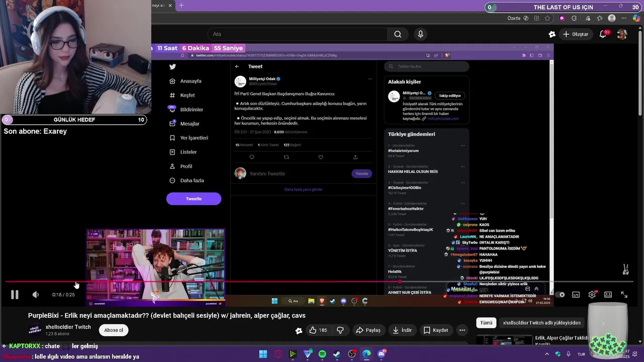
Task: Pause the YouTube video
Action: pyautogui.click(x=15, y=295)
